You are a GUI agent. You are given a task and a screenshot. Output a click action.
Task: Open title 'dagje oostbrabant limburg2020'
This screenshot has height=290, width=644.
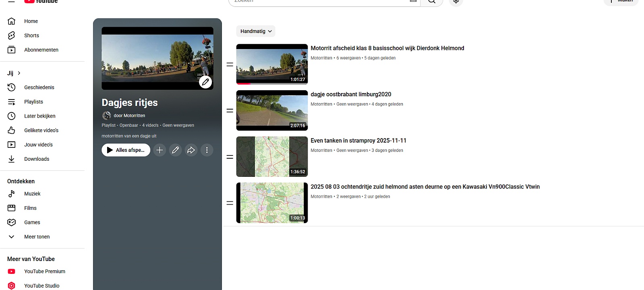coord(351,95)
